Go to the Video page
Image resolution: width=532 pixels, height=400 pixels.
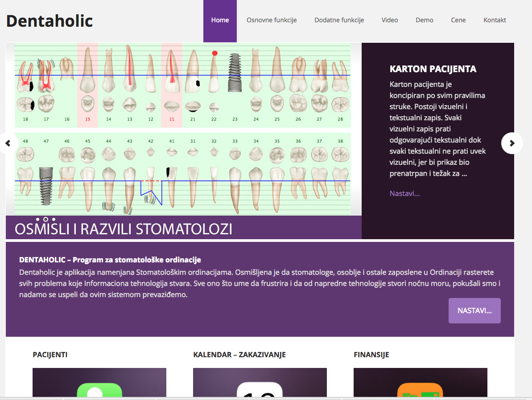389,20
